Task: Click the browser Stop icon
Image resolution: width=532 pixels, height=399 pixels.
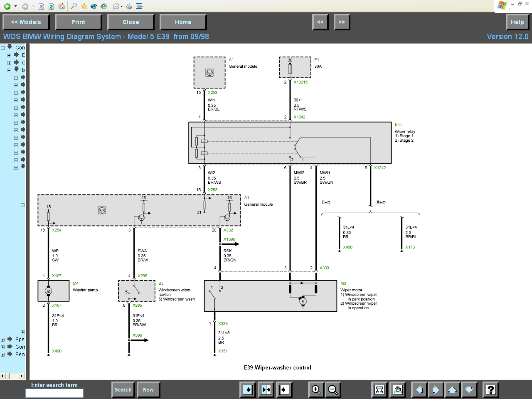Action: click(41, 6)
